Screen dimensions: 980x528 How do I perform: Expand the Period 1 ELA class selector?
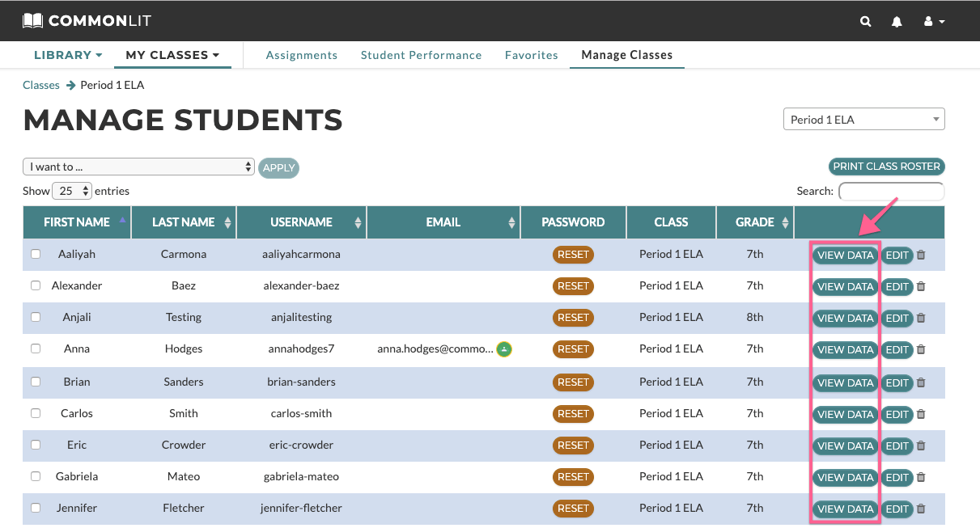tap(863, 120)
